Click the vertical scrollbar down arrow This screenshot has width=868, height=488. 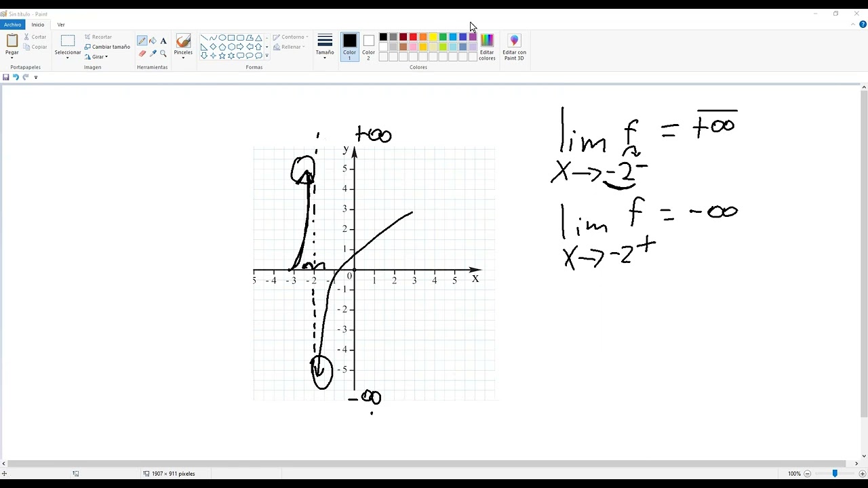(864, 456)
